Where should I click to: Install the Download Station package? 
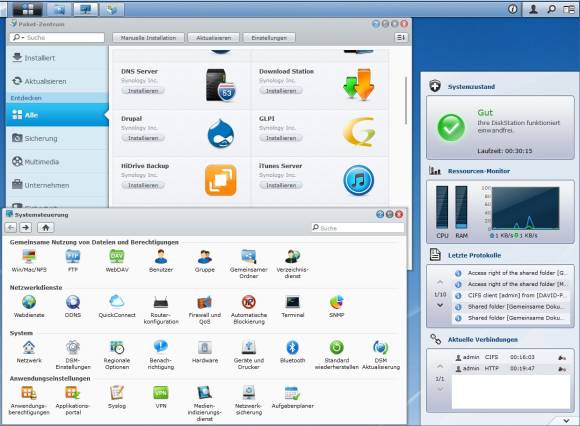click(281, 91)
